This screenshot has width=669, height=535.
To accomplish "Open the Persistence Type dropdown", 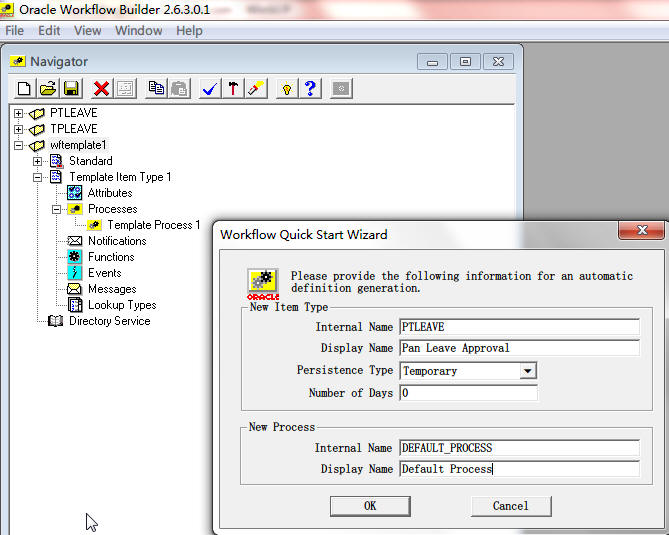I will click(x=528, y=371).
